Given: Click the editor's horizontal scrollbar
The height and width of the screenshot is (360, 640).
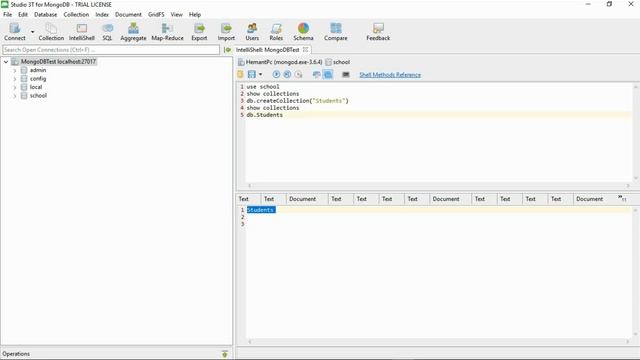Looking at the screenshot, I should [x=439, y=185].
